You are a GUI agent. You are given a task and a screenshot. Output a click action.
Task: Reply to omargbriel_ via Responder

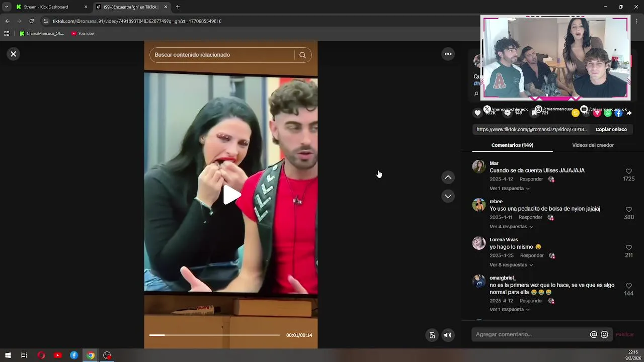tap(531, 301)
